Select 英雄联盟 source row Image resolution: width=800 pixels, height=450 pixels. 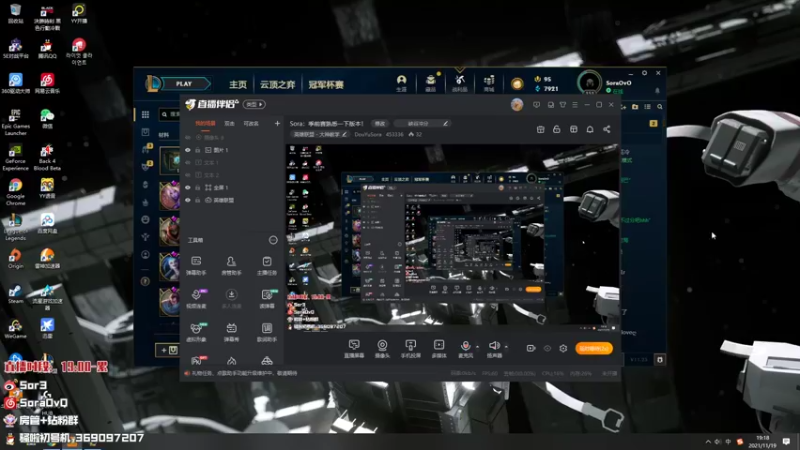(x=231, y=200)
